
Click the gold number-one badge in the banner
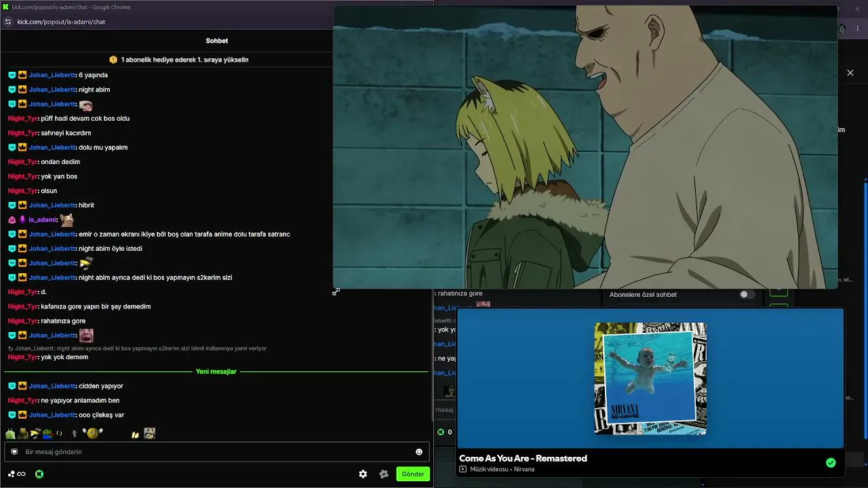click(x=113, y=60)
